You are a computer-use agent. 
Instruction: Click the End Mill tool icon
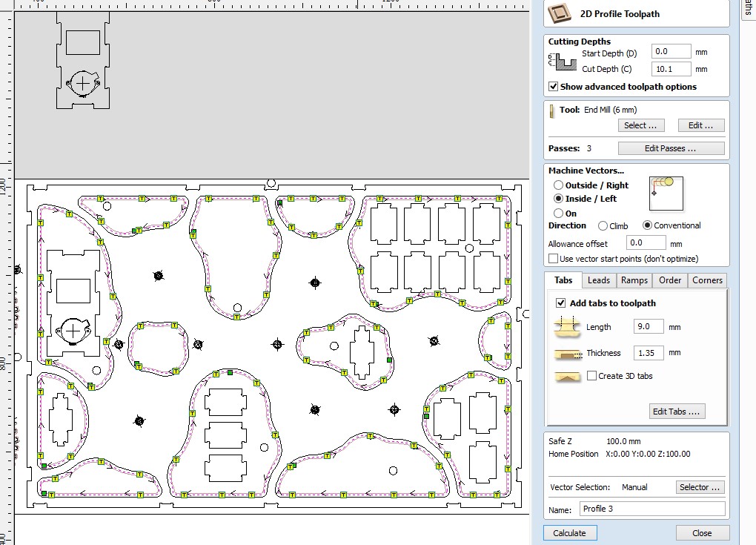[x=551, y=111]
